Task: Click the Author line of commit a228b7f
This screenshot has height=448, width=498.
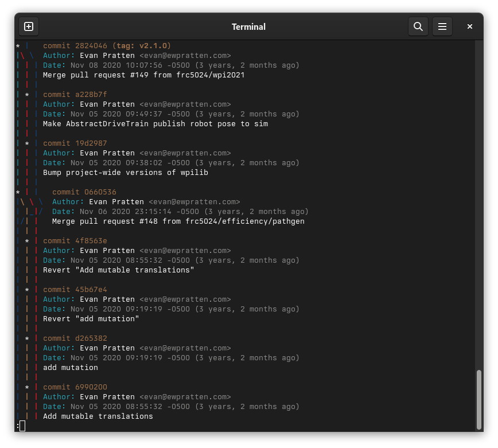Action: pos(137,104)
